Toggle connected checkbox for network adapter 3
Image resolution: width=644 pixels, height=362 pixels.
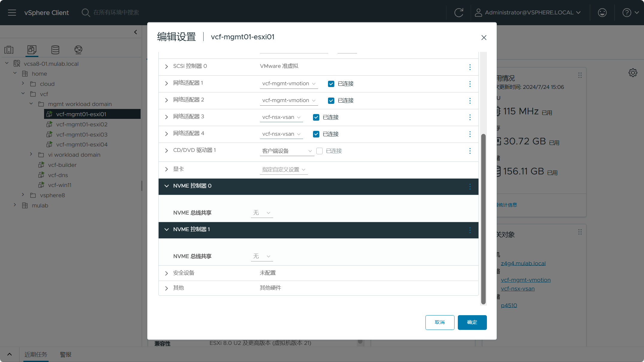click(x=316, y=117)
